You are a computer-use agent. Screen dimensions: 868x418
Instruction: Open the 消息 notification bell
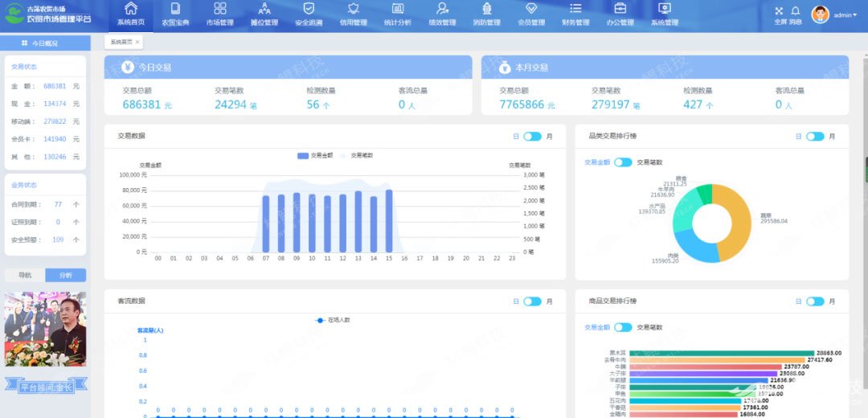click(x=795, y=11)
